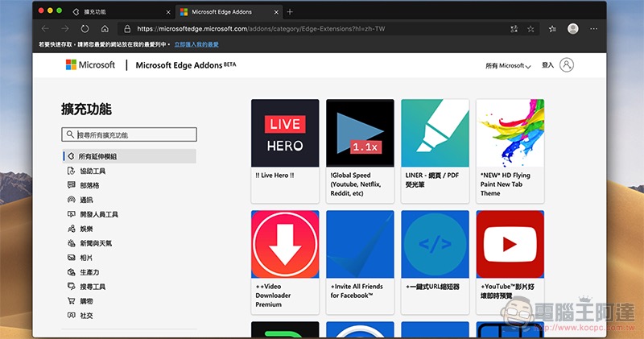Open the favorites list icon in the toolbar
The height and width of the screenshot is (339, 644).
pyautogui.click(x=552, y=28)
